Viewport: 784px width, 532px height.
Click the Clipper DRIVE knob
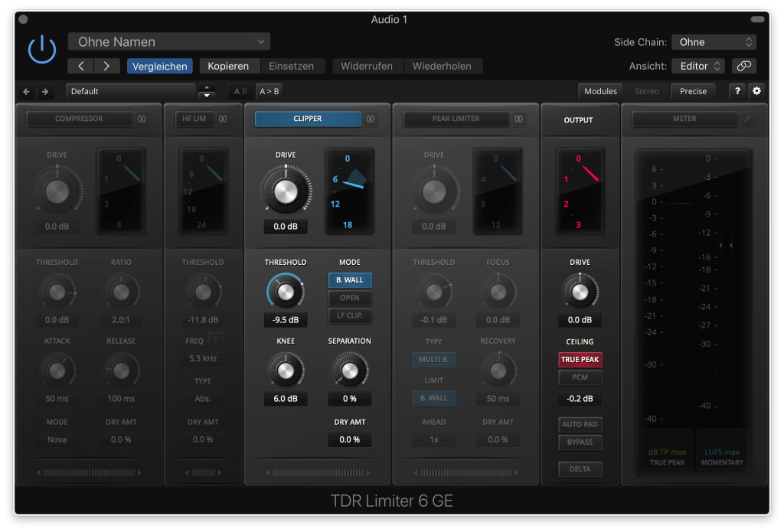[x=286, y=191]
